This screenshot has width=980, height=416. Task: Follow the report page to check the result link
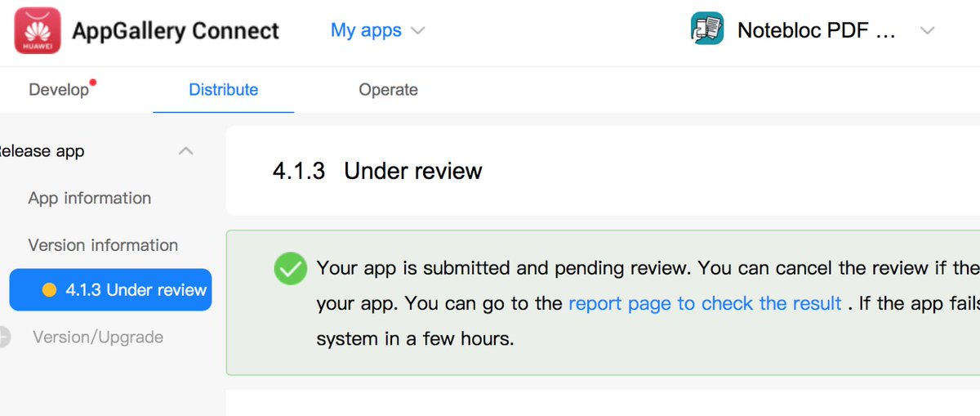click(705, 303)
